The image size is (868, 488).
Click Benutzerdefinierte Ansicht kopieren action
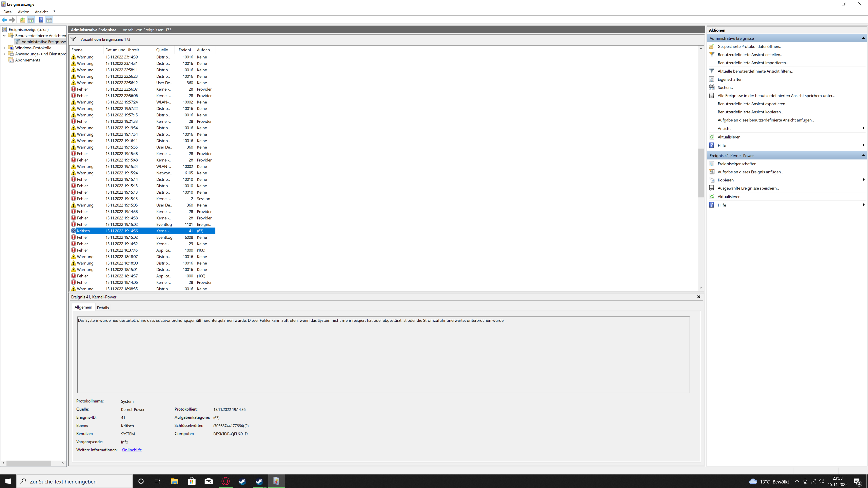click(x=750, y=112)
